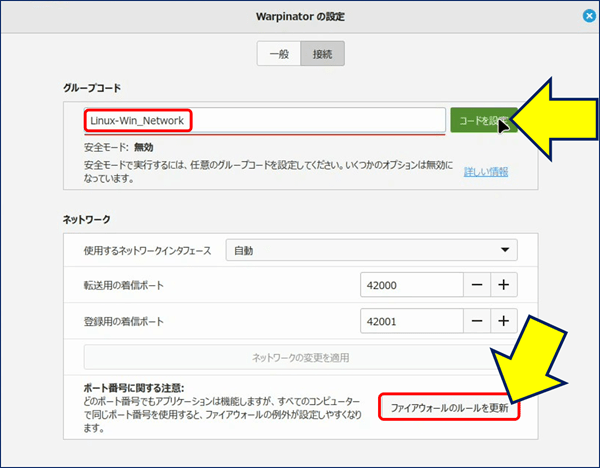600x468 pixels.
Task: Click ファイアウォールのルールを更新 button
Action: click(x=449, y=408)
